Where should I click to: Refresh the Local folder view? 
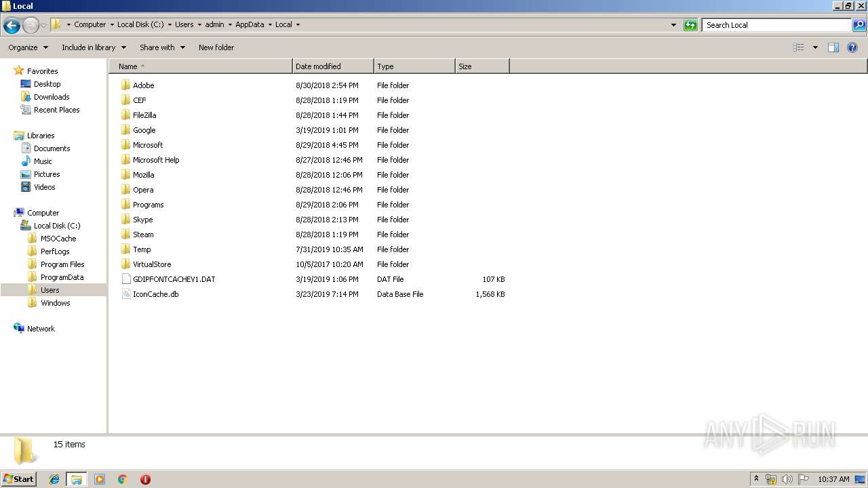(x=690, y=25)
